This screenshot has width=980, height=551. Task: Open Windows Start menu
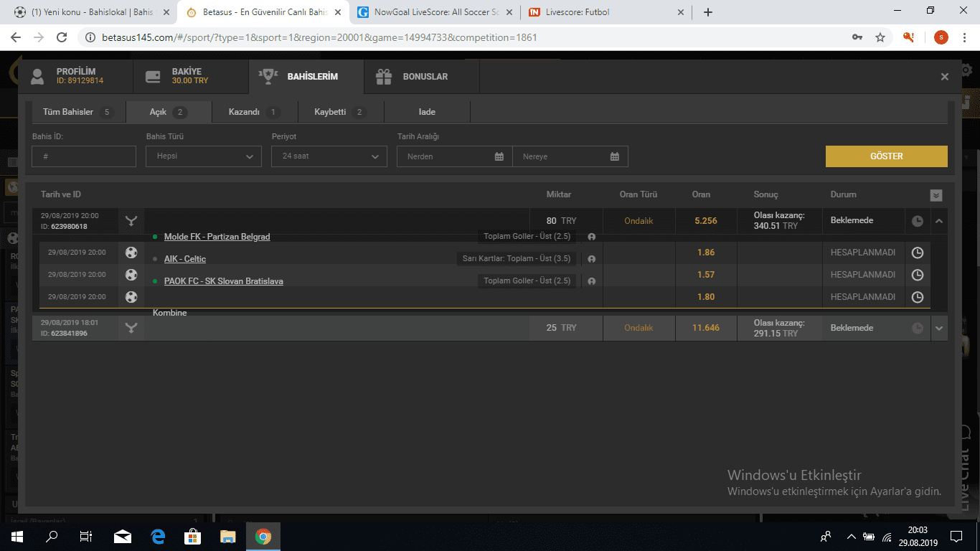17,536
